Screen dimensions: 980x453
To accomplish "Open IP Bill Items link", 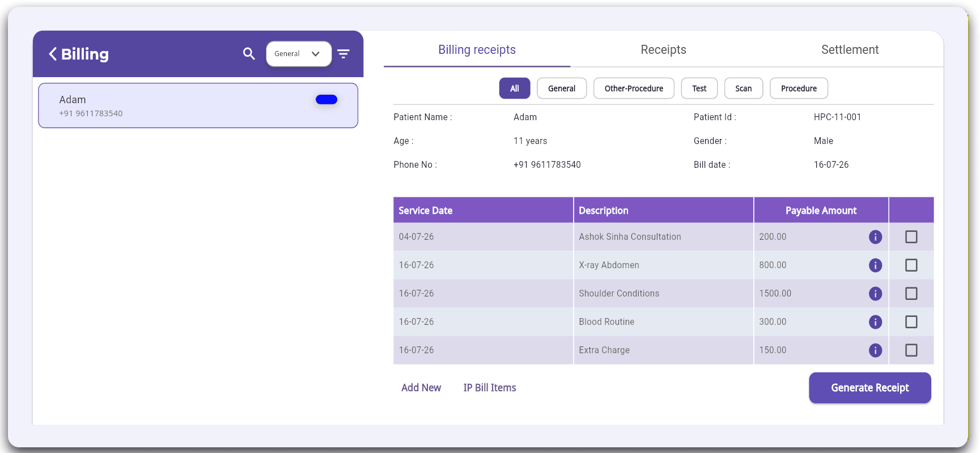I will 490,388.
